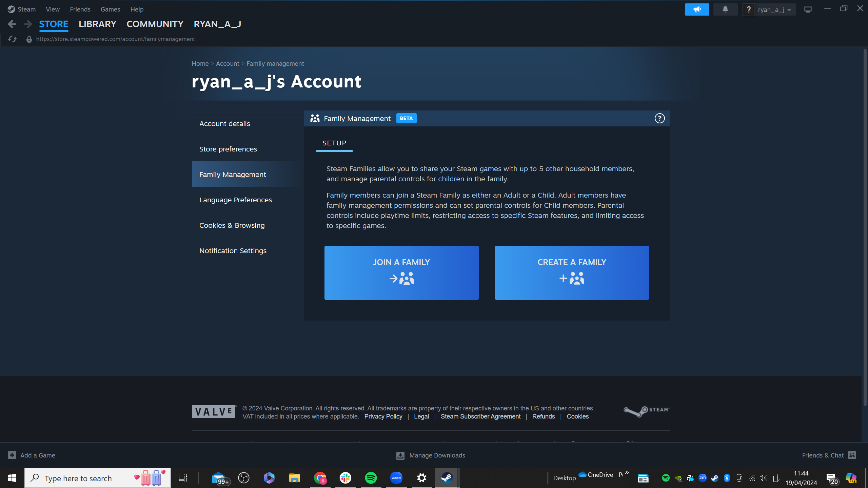Screen dimensions: 868x488
Task: Open the Windows Start menu
Action: click(12, 478)
